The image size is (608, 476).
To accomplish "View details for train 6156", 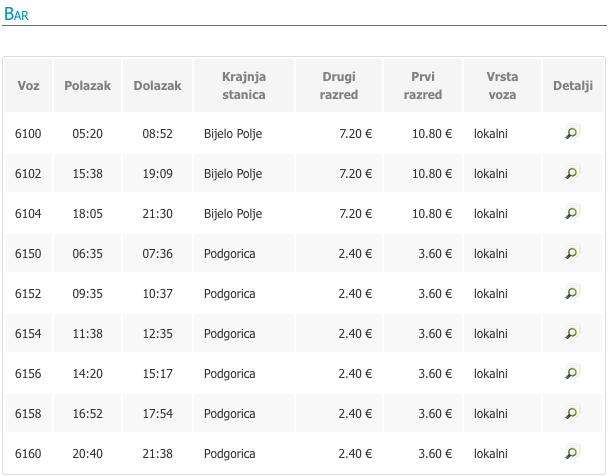I will pyautogui.click(x=572, y=372).
